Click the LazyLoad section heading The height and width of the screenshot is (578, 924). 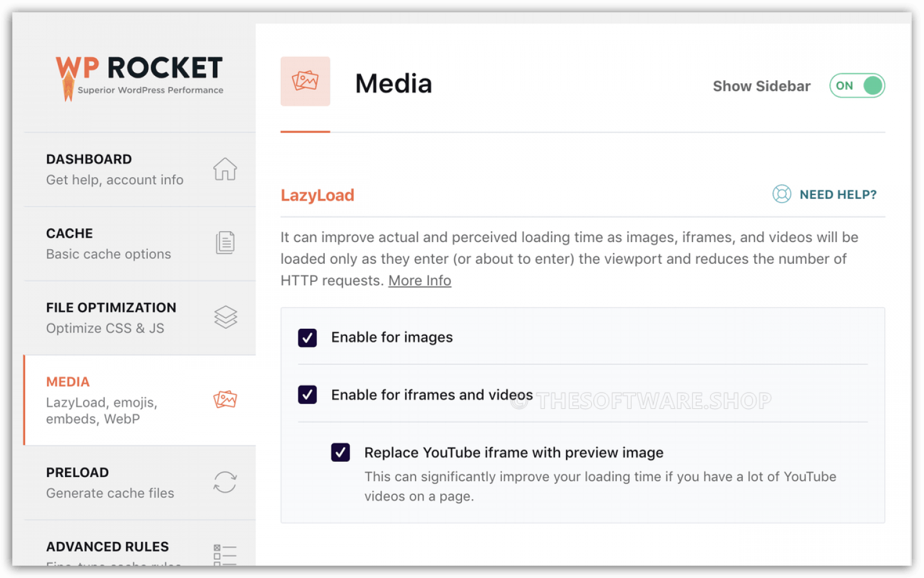point(318,195)
